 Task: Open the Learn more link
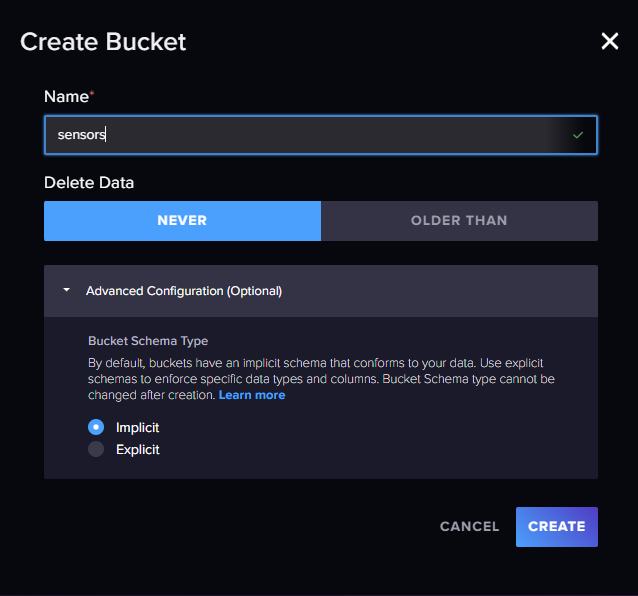tap(252, 395)
